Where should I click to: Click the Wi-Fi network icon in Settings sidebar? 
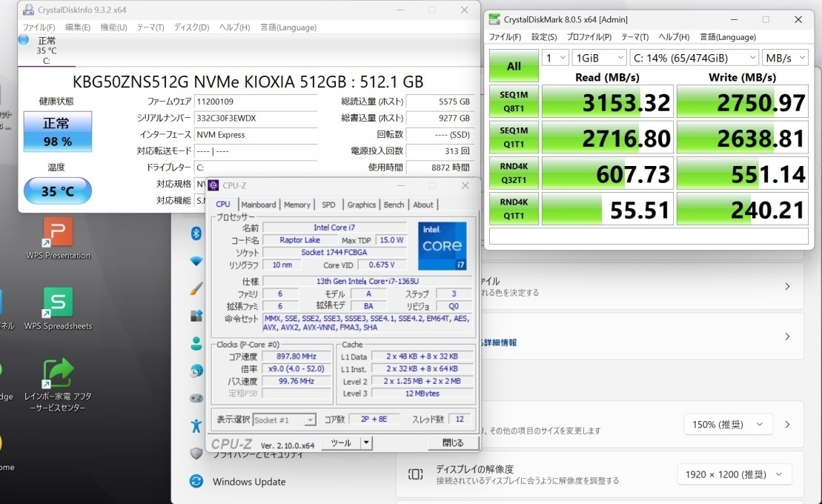pos(196,261)
